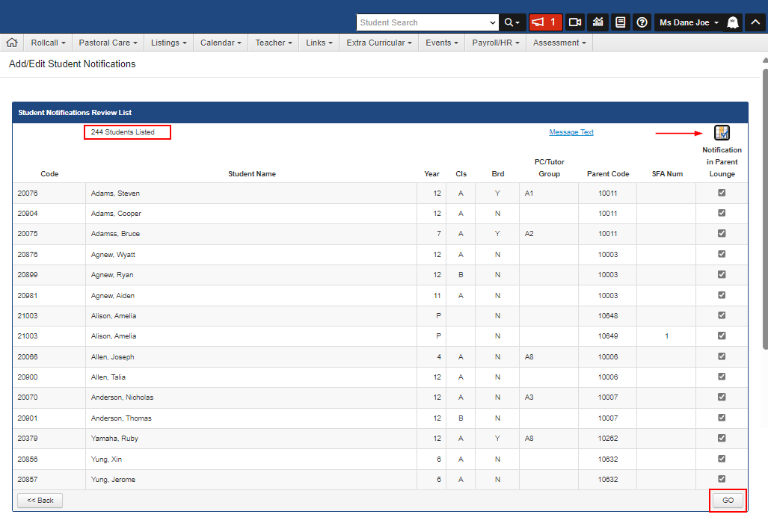Toggle notification checkbox for Allen, Joseph
The height and width of the screenshot is (532, 768).
722,356
